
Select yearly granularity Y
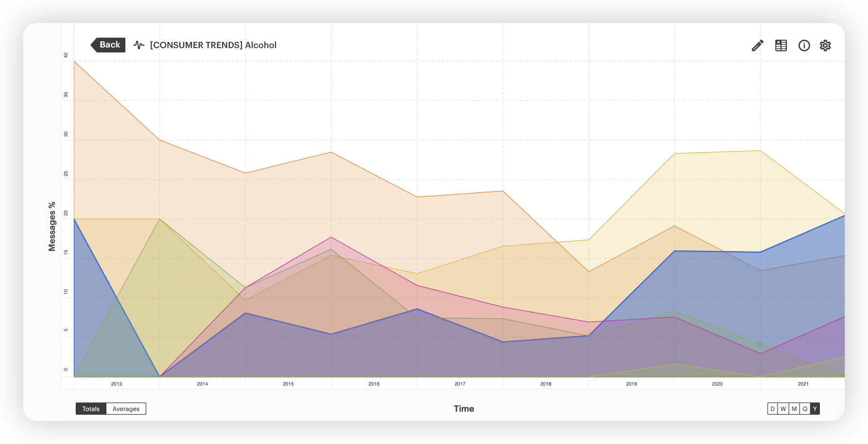click(815, 409)
